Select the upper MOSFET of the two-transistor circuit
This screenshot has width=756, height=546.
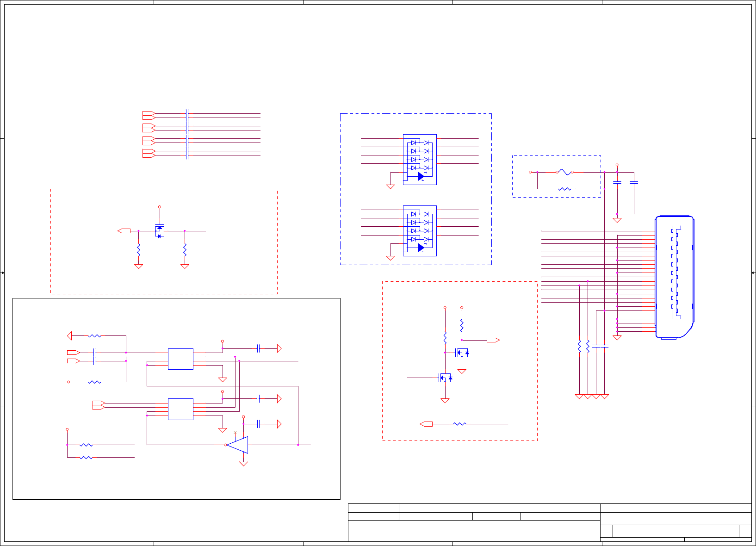462,353
